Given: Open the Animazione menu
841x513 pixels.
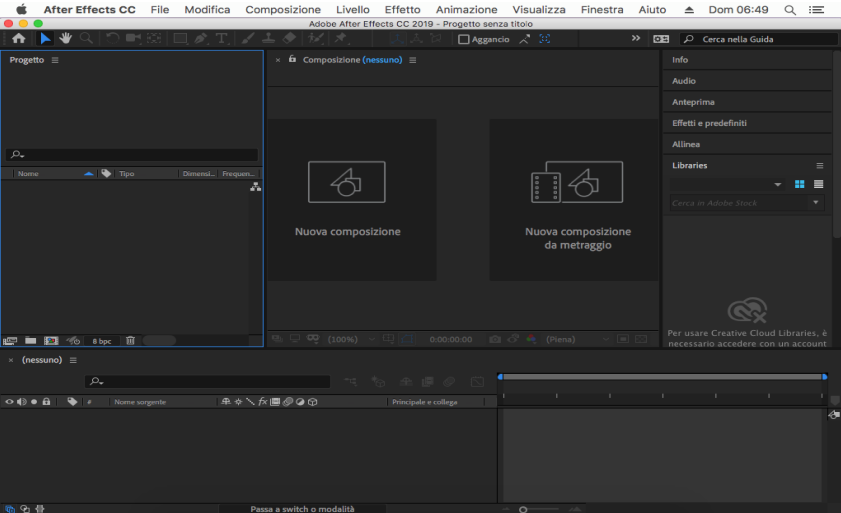Looking at the screenshot, I should (x=466, y=10).
